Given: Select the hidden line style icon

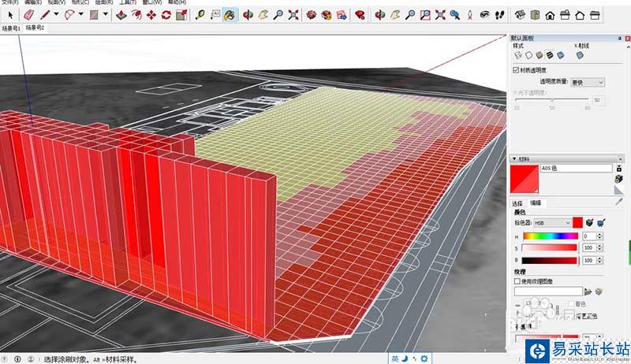Looking at the screenshot, I should [x=528, y=55].
